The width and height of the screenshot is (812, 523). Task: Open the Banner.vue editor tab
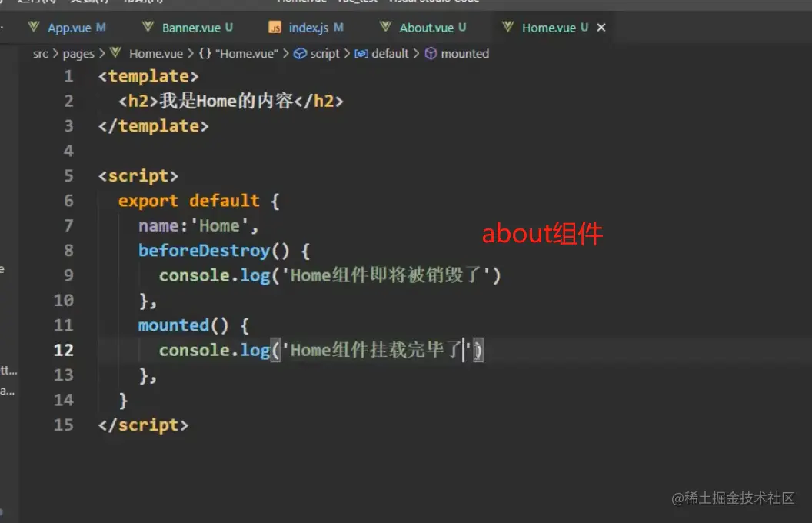point(191,28)
